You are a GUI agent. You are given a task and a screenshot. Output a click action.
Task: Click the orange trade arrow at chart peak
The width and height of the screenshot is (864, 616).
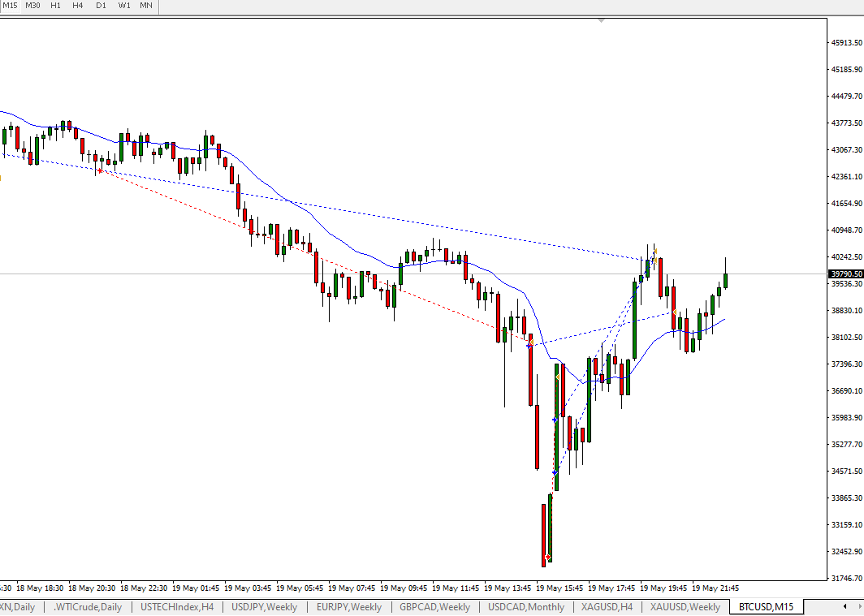654,252
